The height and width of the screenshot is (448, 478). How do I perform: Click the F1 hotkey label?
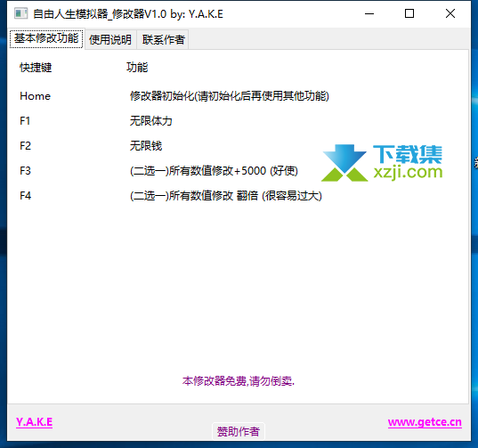click(x=25, y=121)
